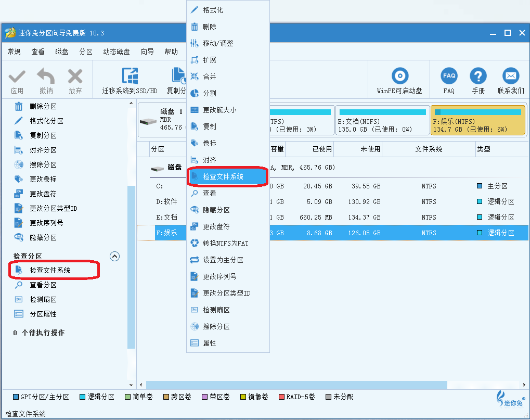Open the 分区 menu
Viewport: 530px width, 420px height.
click(86, 52)
